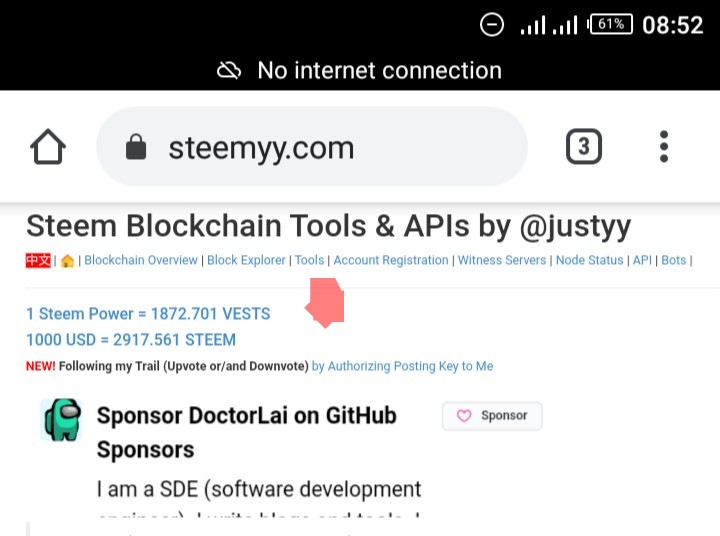Switch to the Chinese language version

pyautogui.click(x=38, y=260)
